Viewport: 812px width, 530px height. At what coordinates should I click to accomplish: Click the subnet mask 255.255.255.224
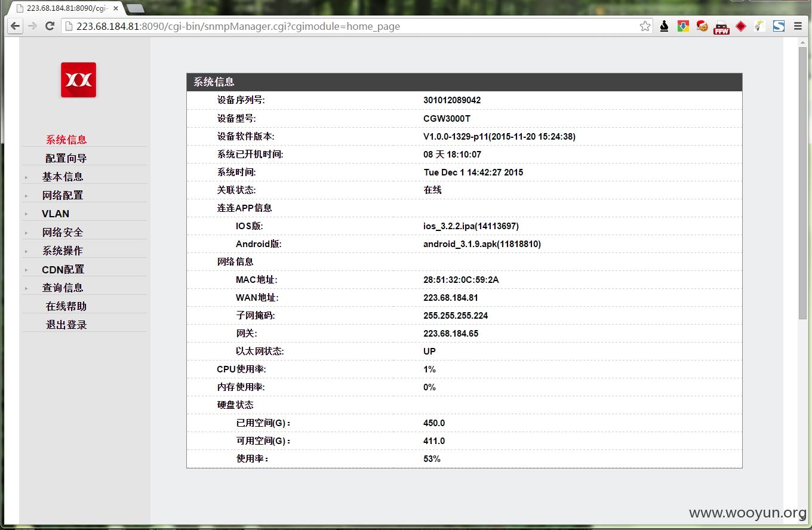[x=456, y=315]
